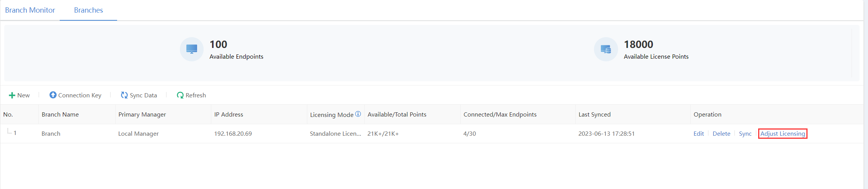Click the green Refresh icon
The width and height of the screenshot is (868, 189).
(180, 95)
